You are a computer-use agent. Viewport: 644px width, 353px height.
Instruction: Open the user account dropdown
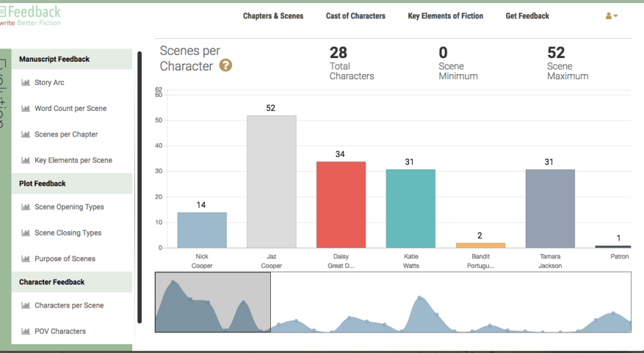pos(611,16)
